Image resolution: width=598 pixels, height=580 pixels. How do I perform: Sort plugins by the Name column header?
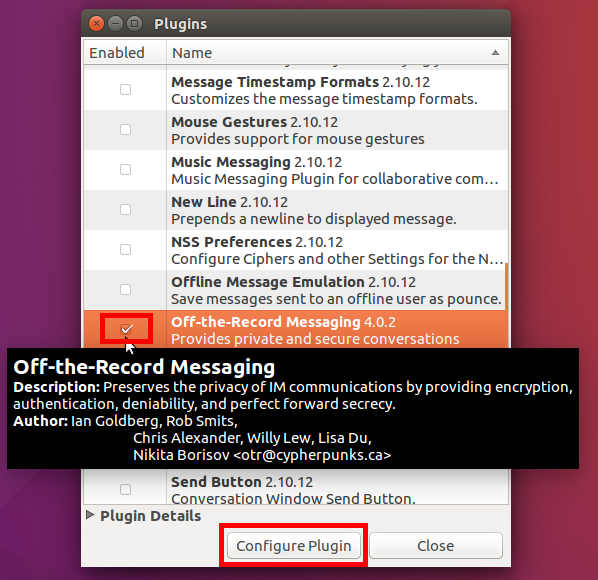(x=336, y=53)
